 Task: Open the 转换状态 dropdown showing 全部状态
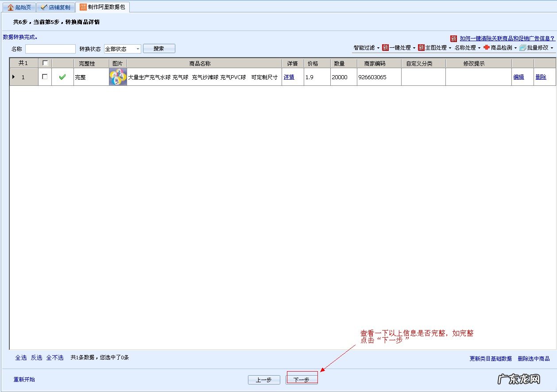click(123, 49)
